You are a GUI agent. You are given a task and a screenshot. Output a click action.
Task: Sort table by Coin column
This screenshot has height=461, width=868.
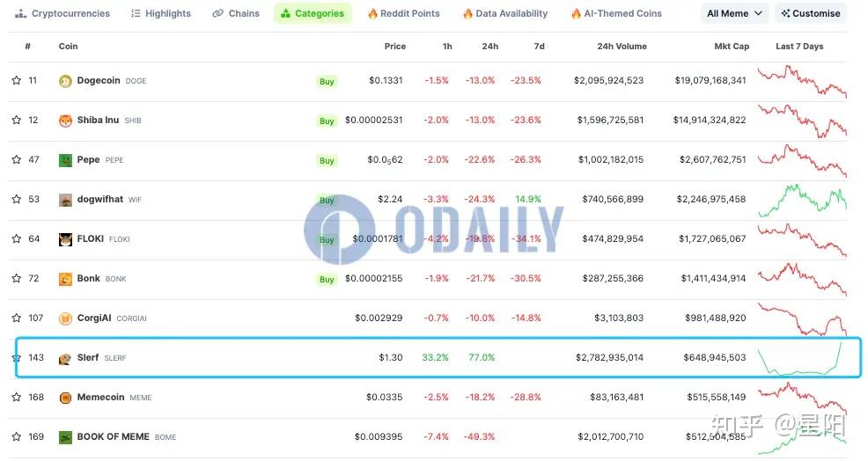pos(68,47)
